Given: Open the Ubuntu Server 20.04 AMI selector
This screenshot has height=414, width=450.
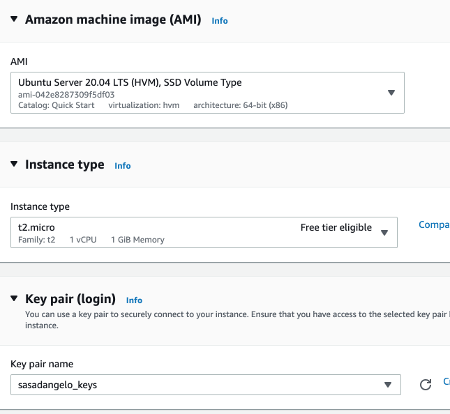Looking at the screenshot, I should 207,93.
